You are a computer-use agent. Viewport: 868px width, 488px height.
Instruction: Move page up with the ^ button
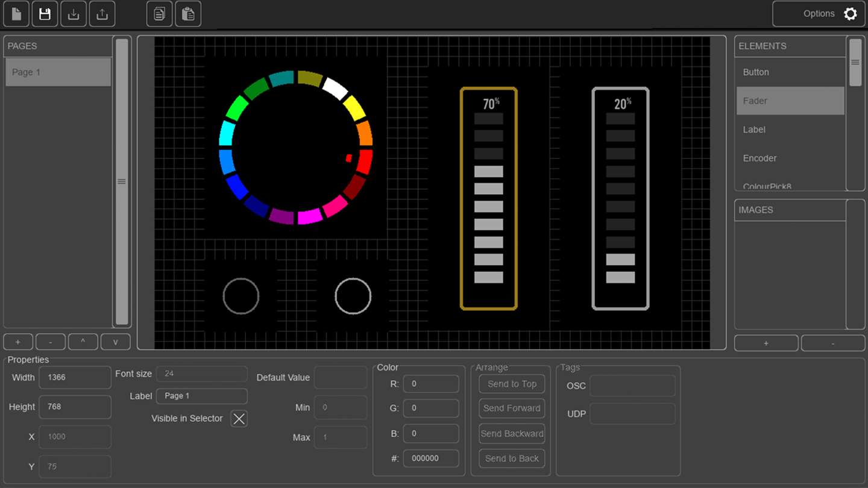pos(83,342)
